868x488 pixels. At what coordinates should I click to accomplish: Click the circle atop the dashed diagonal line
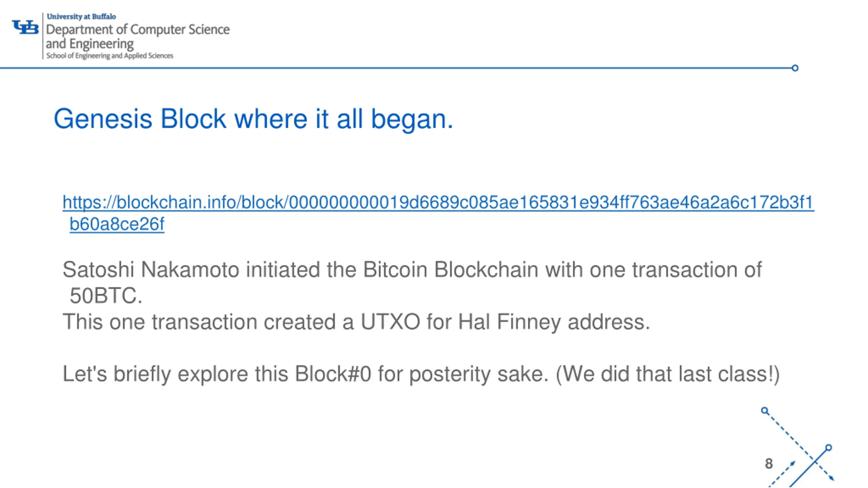(x=765, y=411)
